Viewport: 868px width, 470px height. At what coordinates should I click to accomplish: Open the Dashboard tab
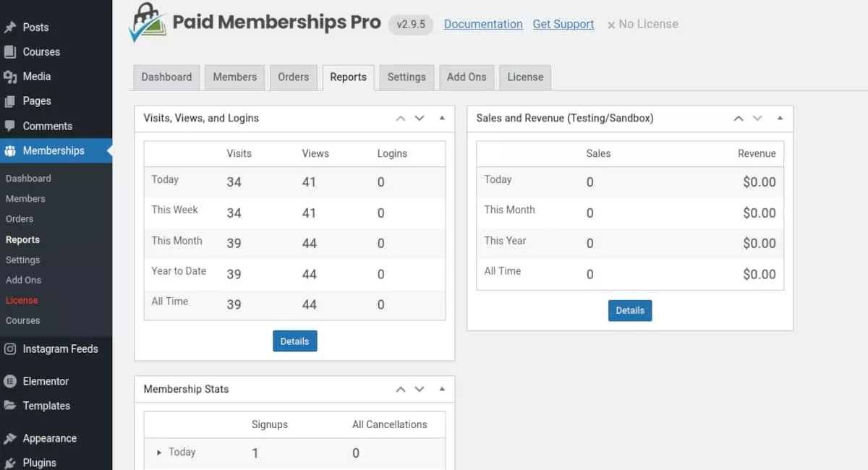point(166,77)
